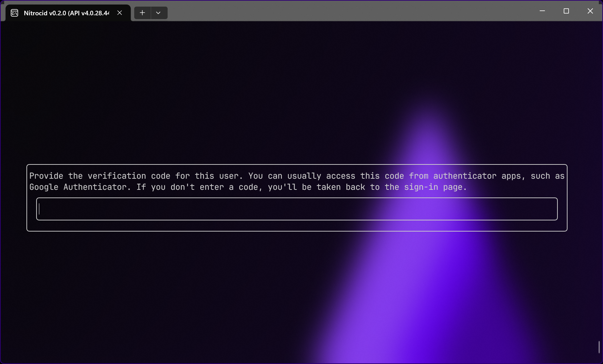Select the Nitrocid v0.2.0 terminal tab
The width and height of the screenshot is (603, 364).
pyautogui.click(x=68, y=13)
